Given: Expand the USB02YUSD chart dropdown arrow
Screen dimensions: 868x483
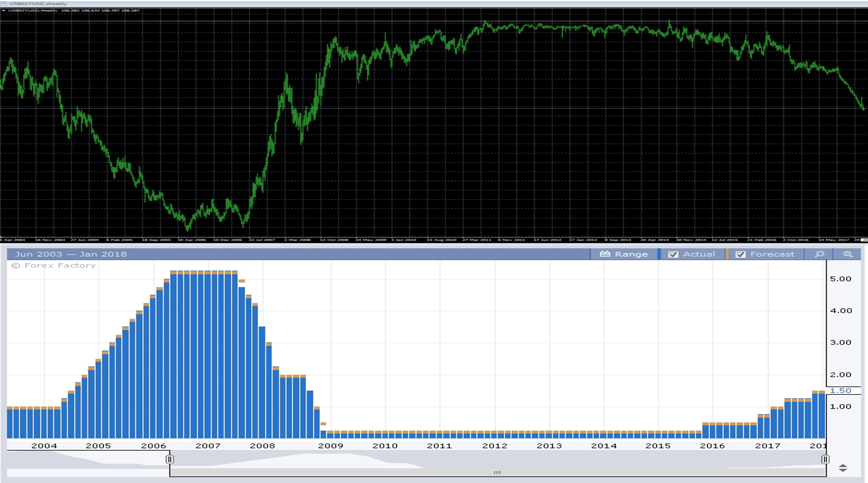Looking at the screenshot, I should click(4, 11).
